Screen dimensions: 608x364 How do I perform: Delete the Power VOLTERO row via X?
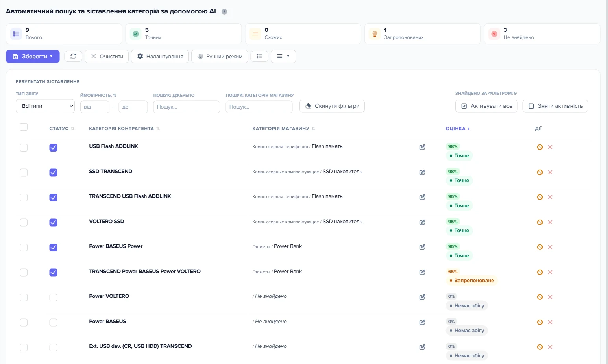pyautogui.click(x=550, y=297)
